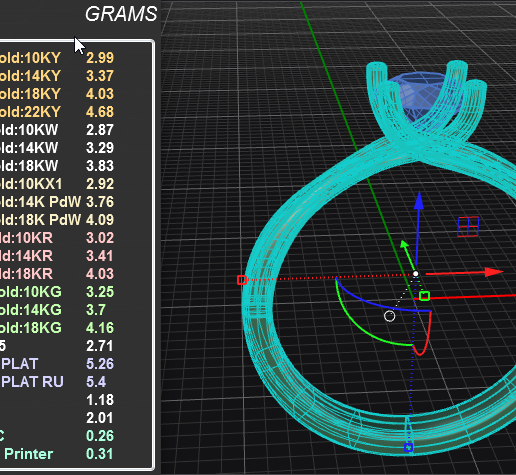Click the 10KY weight value 2.99

tap(100, 58)
